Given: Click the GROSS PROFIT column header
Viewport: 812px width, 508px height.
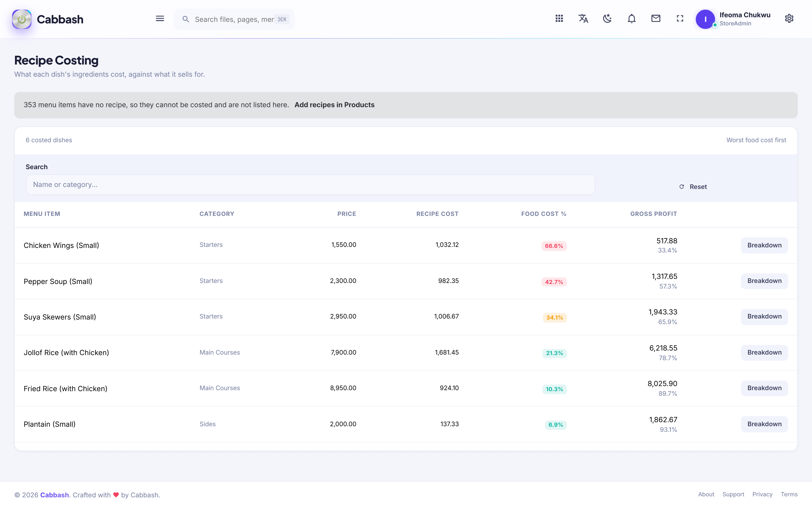Looking at the screenshot, I should click(x=653, y=214).
